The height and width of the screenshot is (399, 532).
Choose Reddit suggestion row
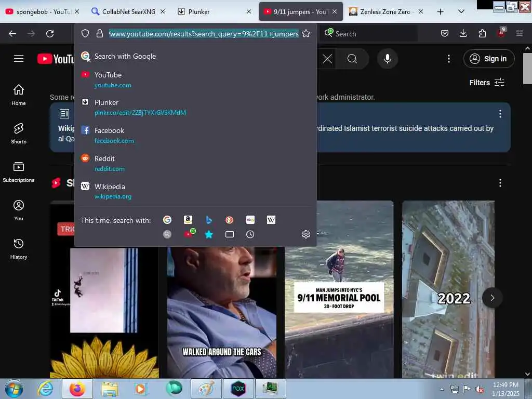195,163
